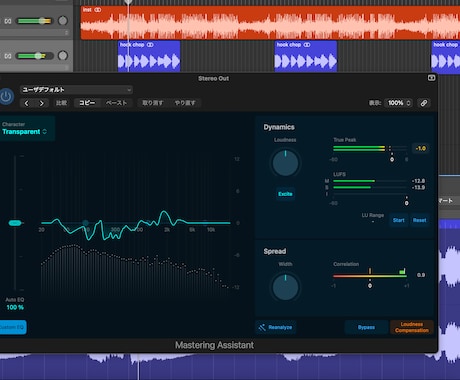Image resolution: width=460 pixels, height=380 pixels.
Task: Click the LUFS S value -13.9
Action: pos(418,188)
